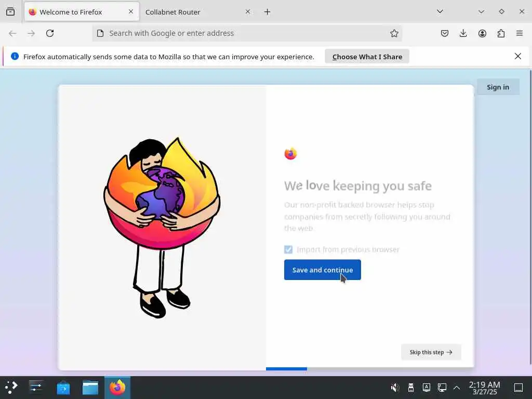This screenshot has height=399, width=532.
Task: Click the Firefox logo above the heading
Action: pyautogui.click(x=290, y=153)
